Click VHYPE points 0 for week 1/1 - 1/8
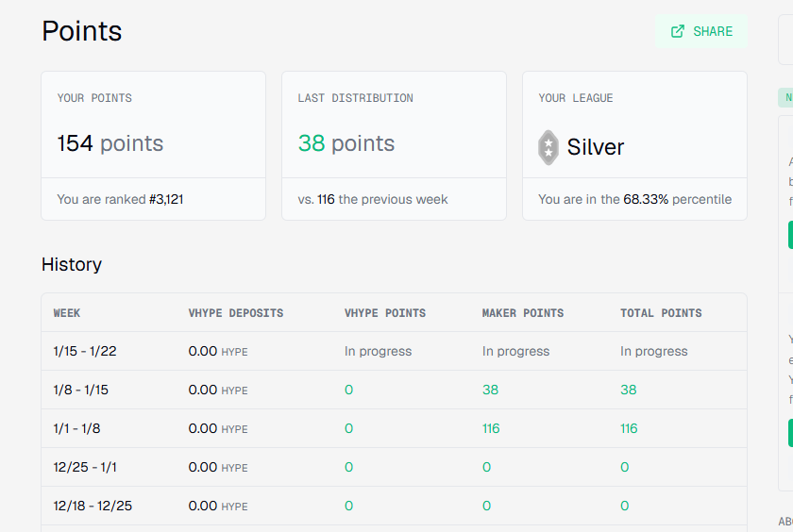The width and height of the screenshot is (793, 532). (349, 428)
